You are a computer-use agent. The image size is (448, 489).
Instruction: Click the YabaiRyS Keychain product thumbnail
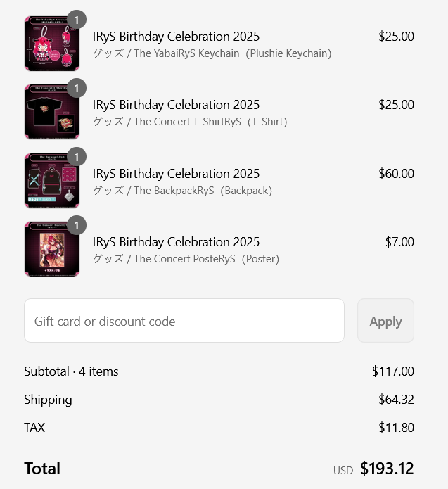pyautogui.click(x=51, y=44)
